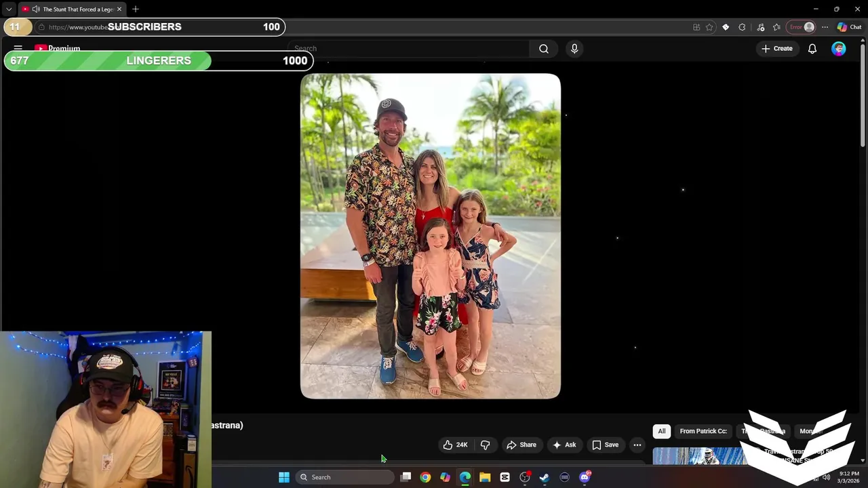Open the round striped taskbar app icon
This screenshot has width=868, height=488.
click(564, 477)
